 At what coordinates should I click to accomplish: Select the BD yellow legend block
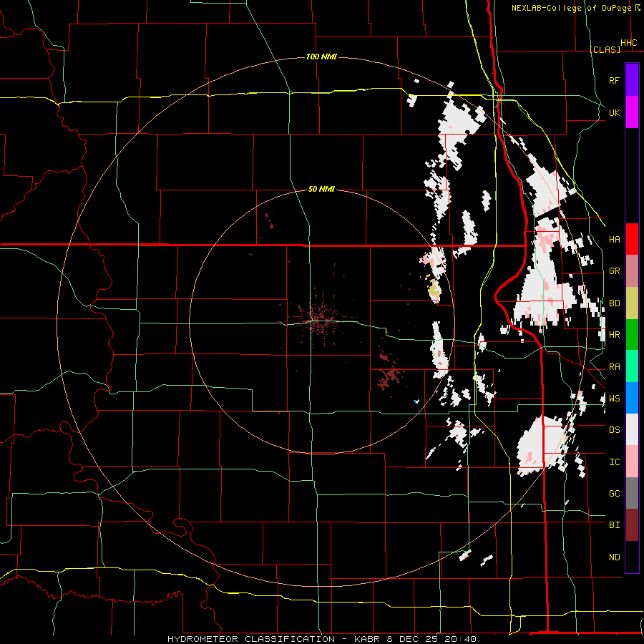click(x=632, y=303)
